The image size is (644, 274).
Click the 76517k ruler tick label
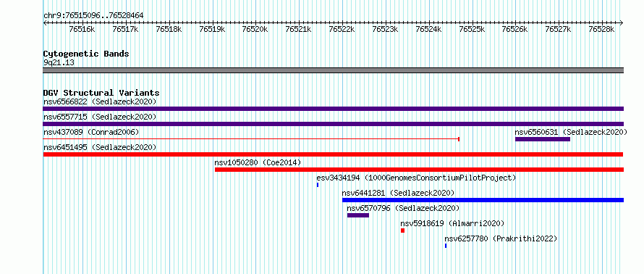[125, 30]
